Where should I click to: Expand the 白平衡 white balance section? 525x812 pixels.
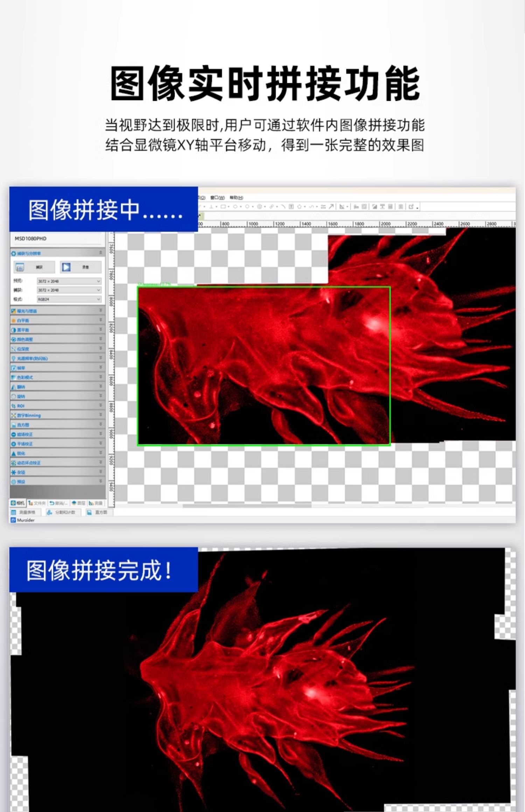coord(57,320)
